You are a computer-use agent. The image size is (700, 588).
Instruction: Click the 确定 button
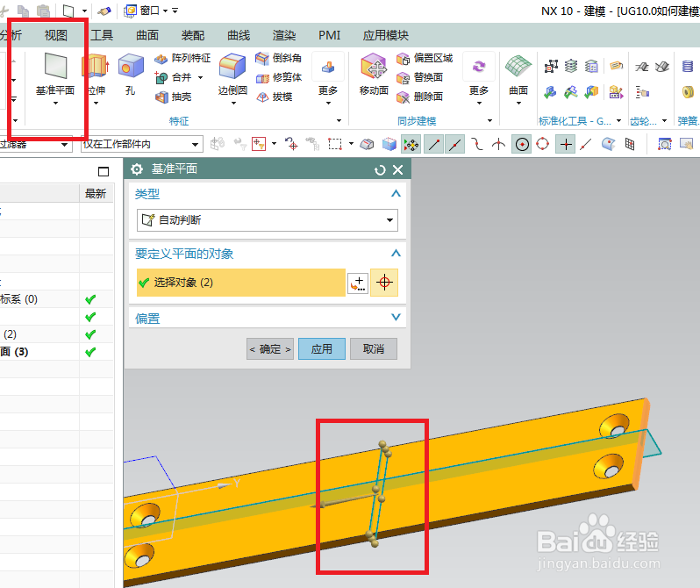tap(270, 349)
